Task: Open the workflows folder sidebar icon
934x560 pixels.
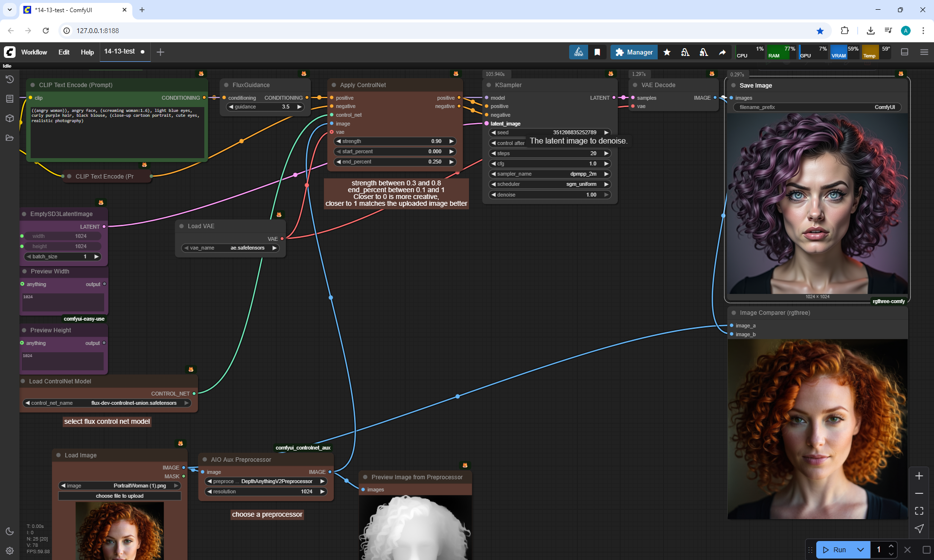Action: point(9,138)
